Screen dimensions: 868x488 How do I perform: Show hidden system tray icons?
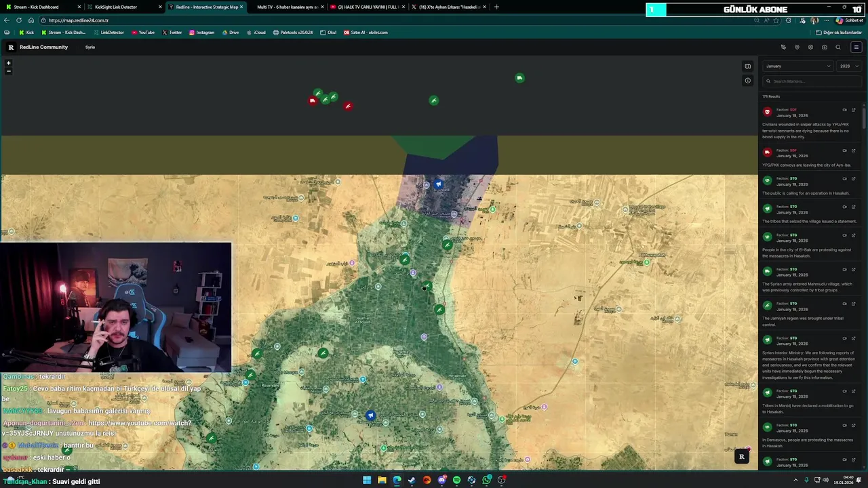point(795,481)
